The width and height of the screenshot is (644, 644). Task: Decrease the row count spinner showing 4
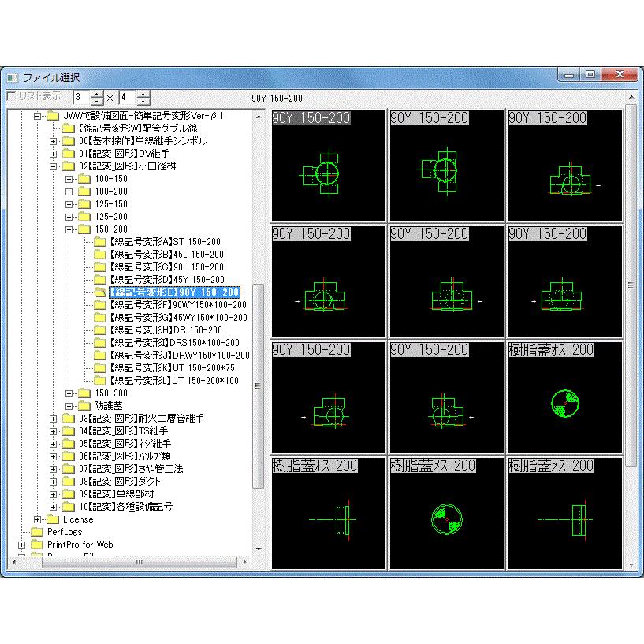(143, 102)
